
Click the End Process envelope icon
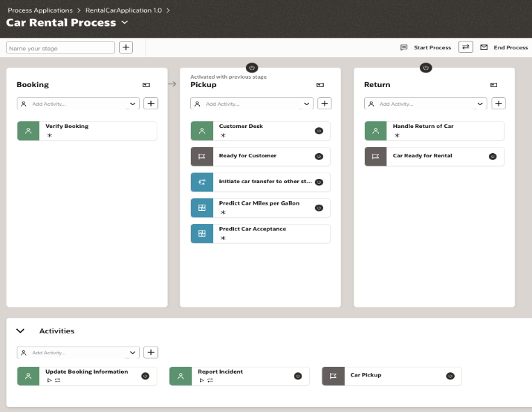(484, 47)
